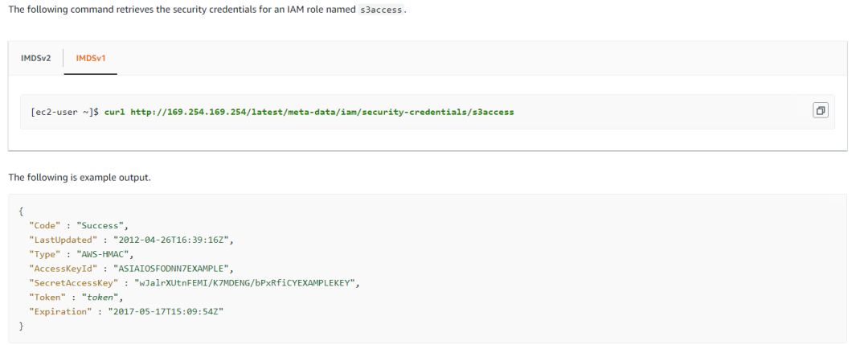This screenshot has width=868, height=345.
Task: Copy the curl command with the copy icon
Action: click(821, 111)
